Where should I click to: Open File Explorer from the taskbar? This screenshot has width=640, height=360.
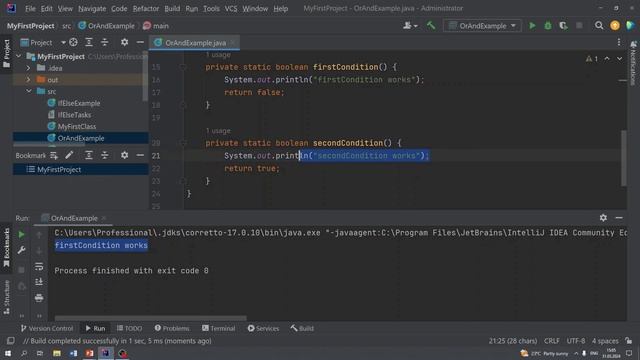[x=57, y=353]
